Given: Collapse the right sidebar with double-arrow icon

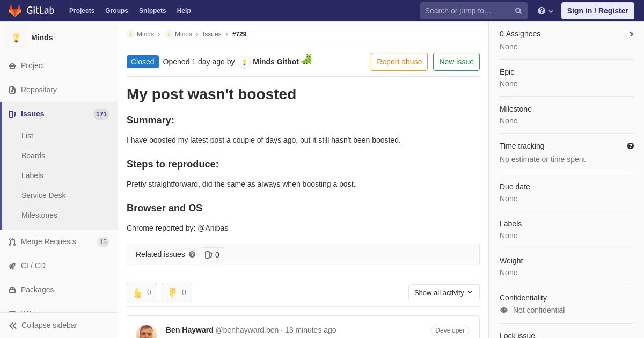Looking at the screenshot, I should tap(632, 34).
